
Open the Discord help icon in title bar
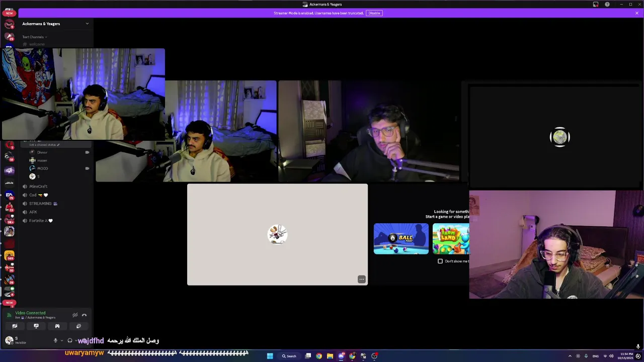[x=607, y=5]
